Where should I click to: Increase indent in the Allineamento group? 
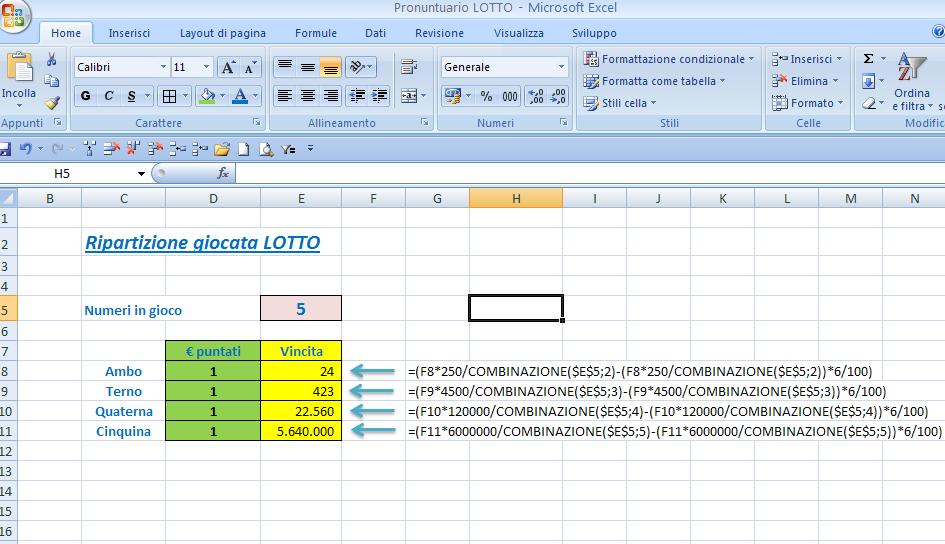[x=380, y=96]
